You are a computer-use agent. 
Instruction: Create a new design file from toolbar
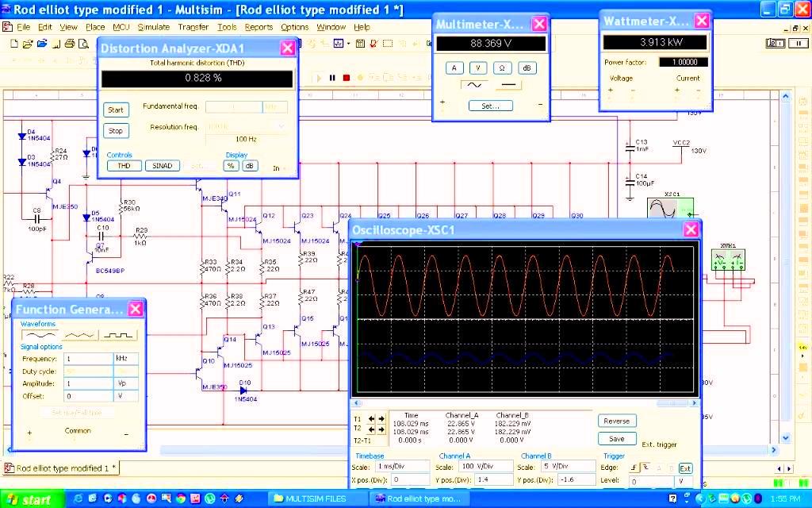tap(14, 44)
